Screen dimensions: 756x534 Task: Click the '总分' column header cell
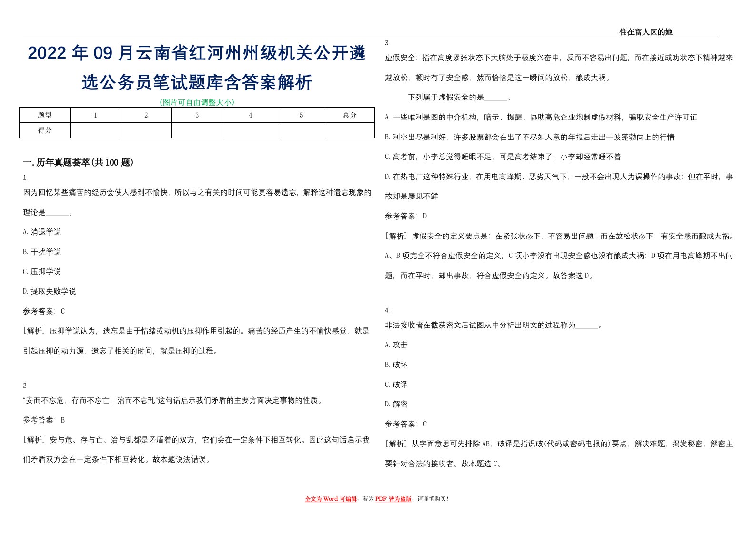click(x=350, y=115)
